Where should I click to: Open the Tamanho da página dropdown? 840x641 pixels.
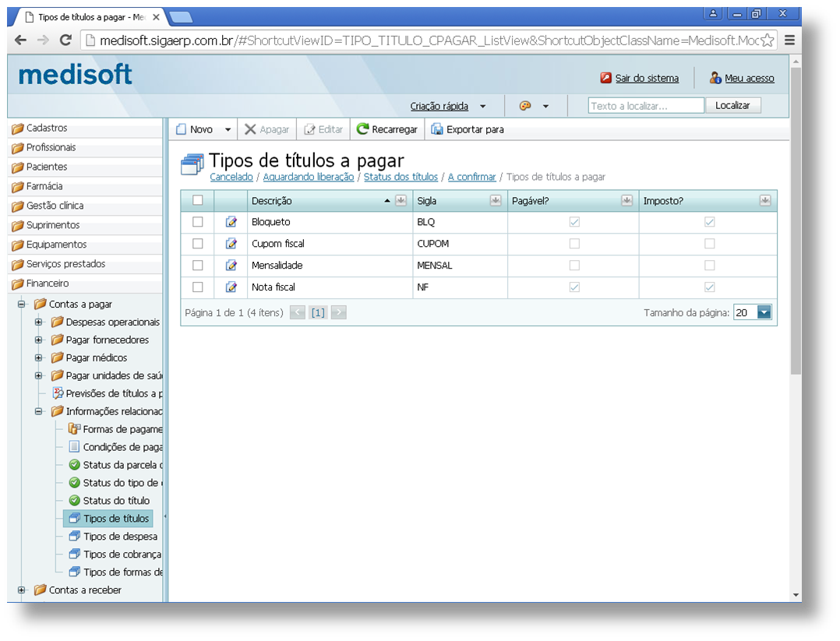[763, 312]
